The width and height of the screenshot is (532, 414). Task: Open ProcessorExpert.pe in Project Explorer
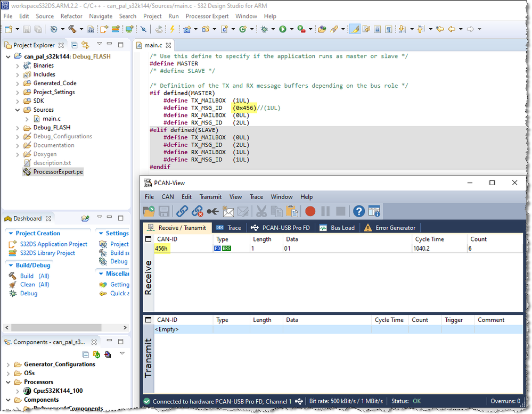pyautogui.click(x=58, y=172)
